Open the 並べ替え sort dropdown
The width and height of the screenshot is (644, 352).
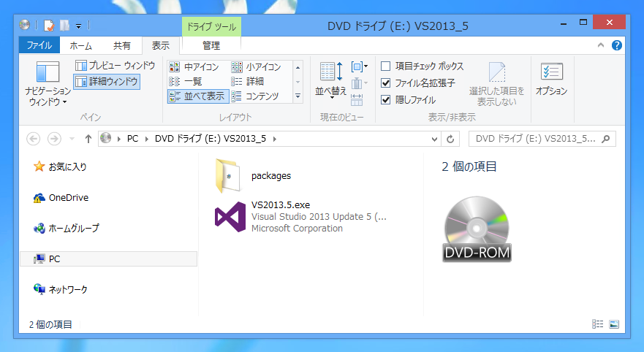coord(331,81)
